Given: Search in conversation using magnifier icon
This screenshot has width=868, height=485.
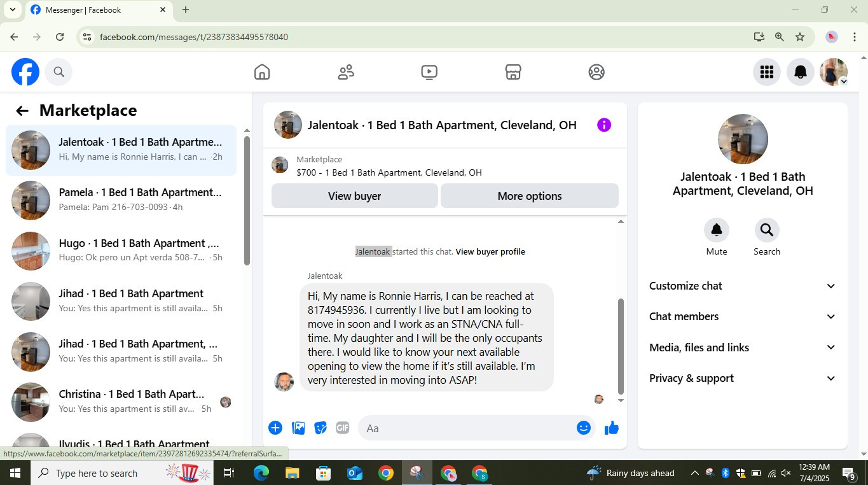Looking at the screenshot, I should 767,230.
